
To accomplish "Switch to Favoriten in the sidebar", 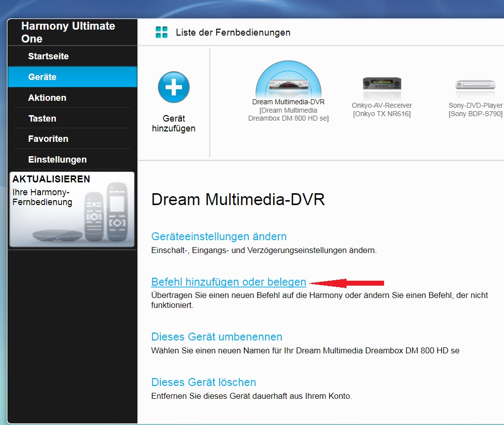I will coord(48,139).
